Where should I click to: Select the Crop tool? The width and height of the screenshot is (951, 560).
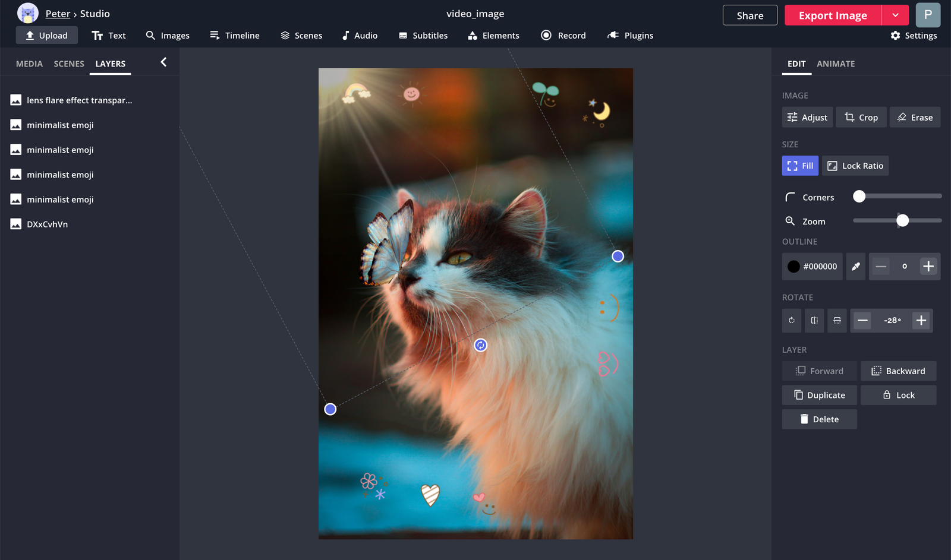coord(861,117)
